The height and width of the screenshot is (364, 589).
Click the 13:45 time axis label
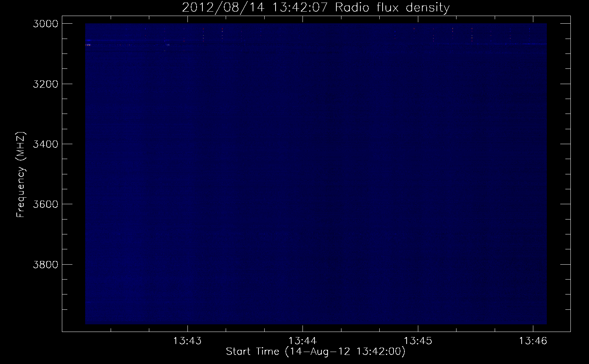[x=418, y=341]
